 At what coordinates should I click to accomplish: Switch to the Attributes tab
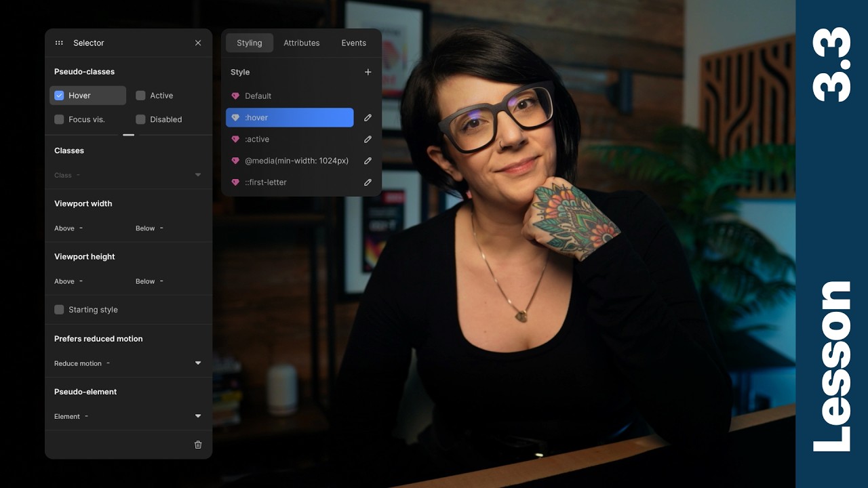tap(301, 43)
